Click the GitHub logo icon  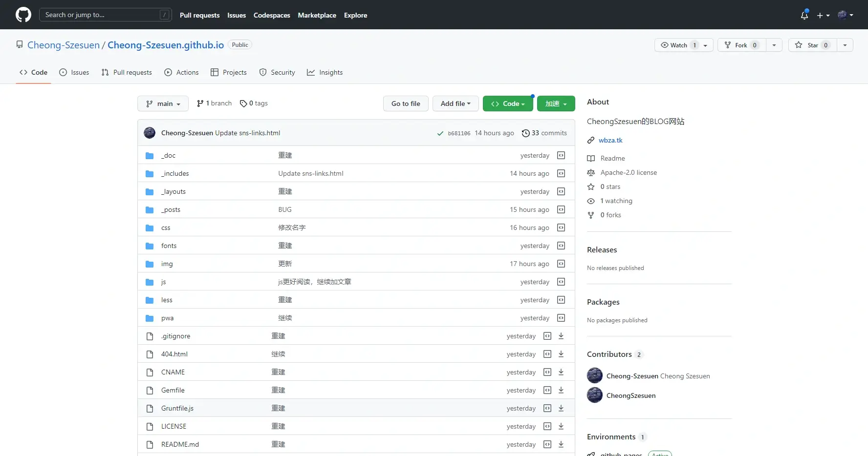click(x=23, y=15)
